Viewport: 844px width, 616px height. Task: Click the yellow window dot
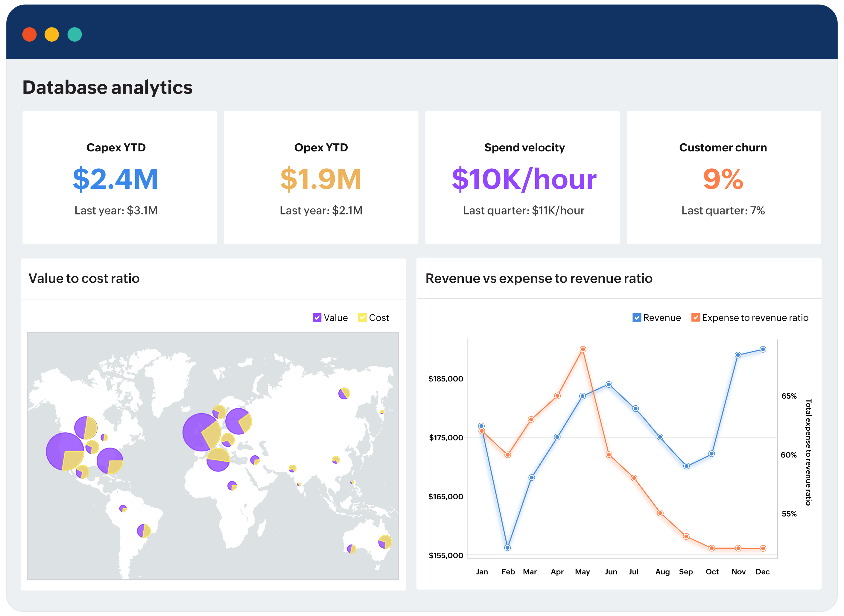pyautogui.click(x=52, y=34)
